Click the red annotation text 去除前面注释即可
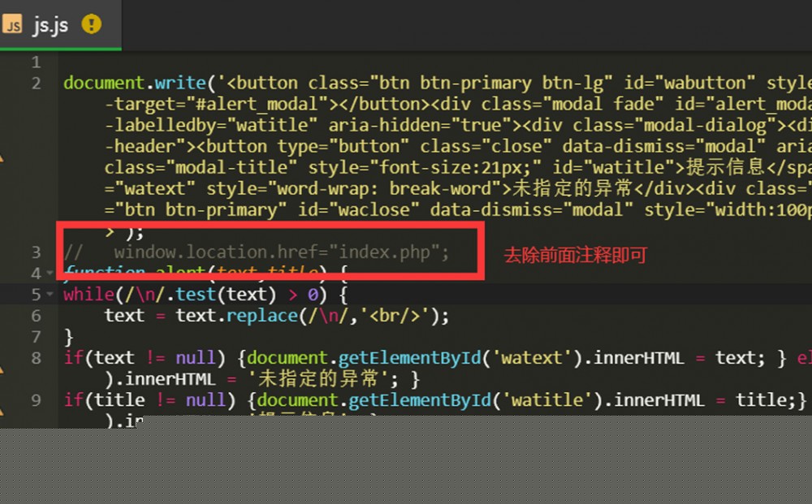 pyautogui.click(x=575, y=256)
